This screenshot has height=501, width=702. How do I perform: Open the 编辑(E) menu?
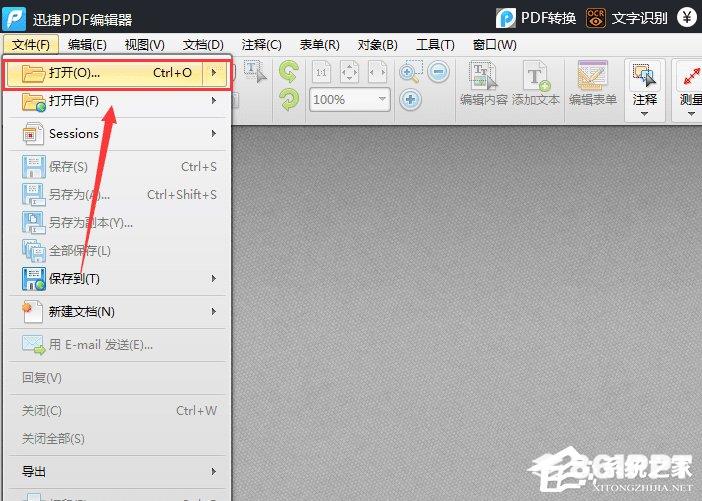coord(87,44)
